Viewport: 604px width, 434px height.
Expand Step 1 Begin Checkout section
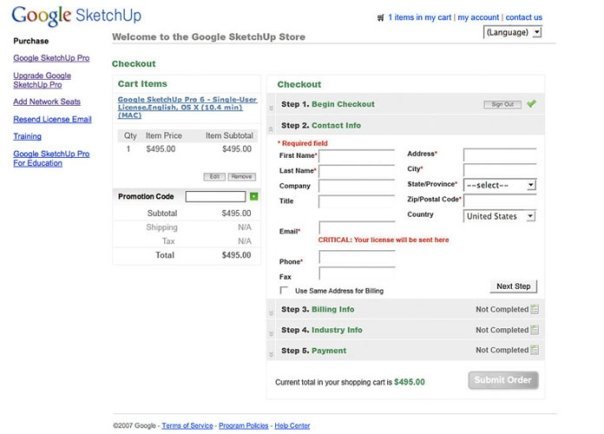[x=406, y=104]
